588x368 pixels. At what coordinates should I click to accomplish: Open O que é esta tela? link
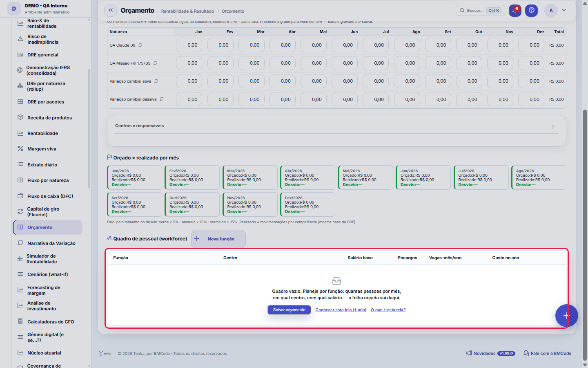(x=388, y=310)
